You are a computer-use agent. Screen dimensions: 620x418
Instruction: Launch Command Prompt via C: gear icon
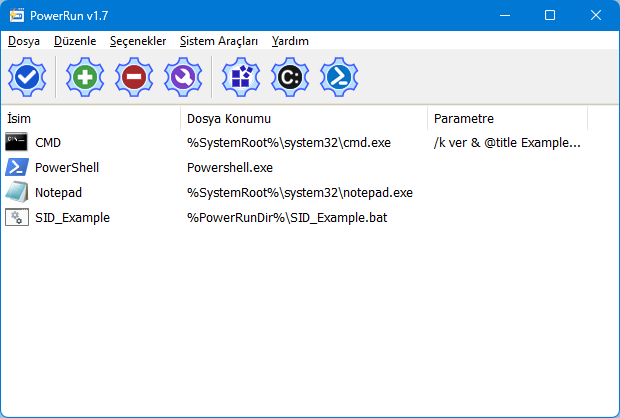pos(290,77)
